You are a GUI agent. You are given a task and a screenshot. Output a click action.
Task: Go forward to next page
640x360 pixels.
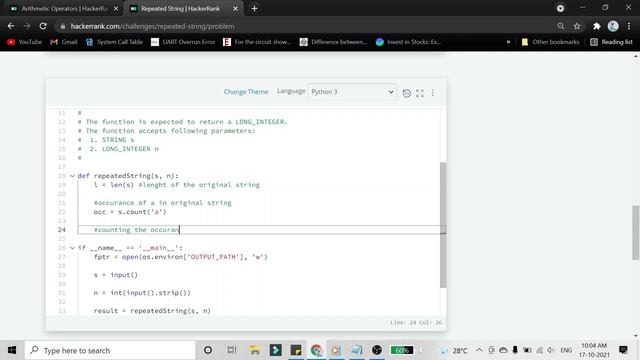27,26
